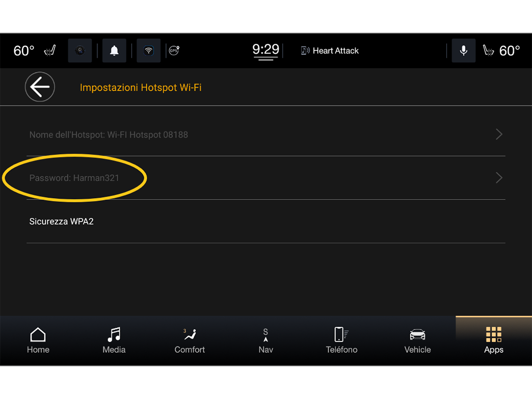Tap the GPS location icon
The height and width of the screenshot is (399, 532).
coord(174,51)
